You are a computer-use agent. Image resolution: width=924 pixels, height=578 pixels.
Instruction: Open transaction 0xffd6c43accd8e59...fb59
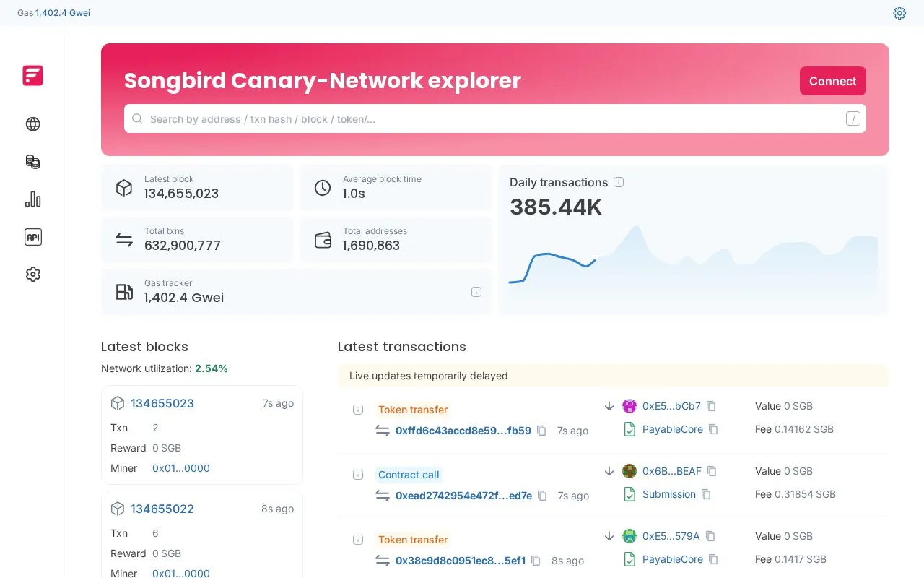coord(463,431)
